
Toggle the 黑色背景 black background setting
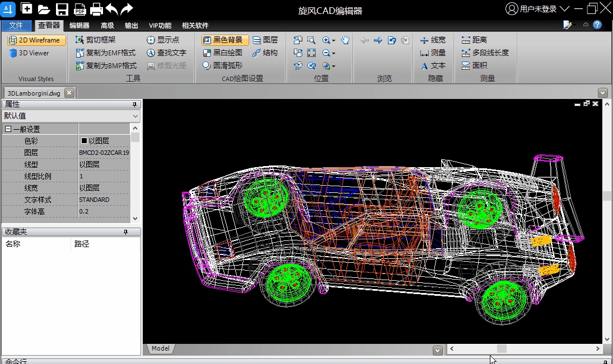coord(223,40)
